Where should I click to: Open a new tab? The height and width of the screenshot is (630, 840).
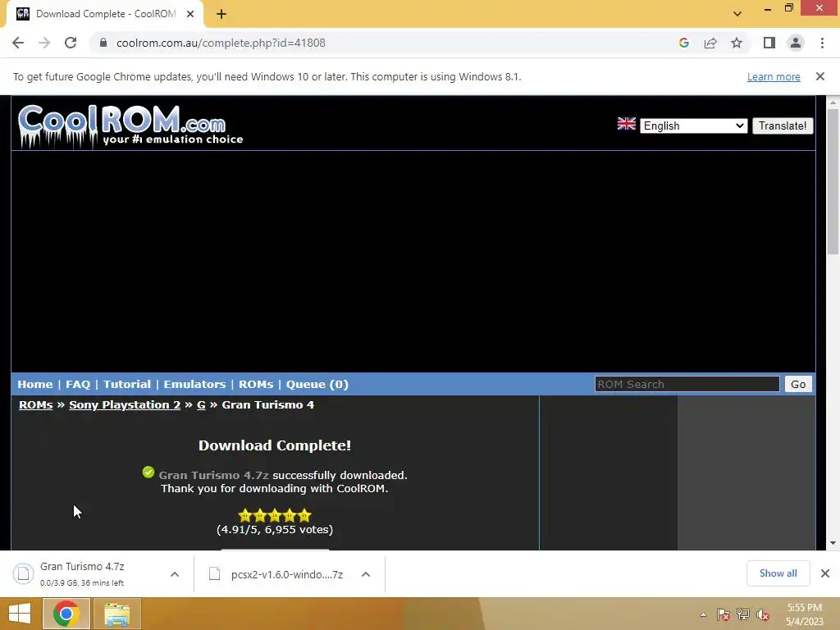(x=221, y=14)
